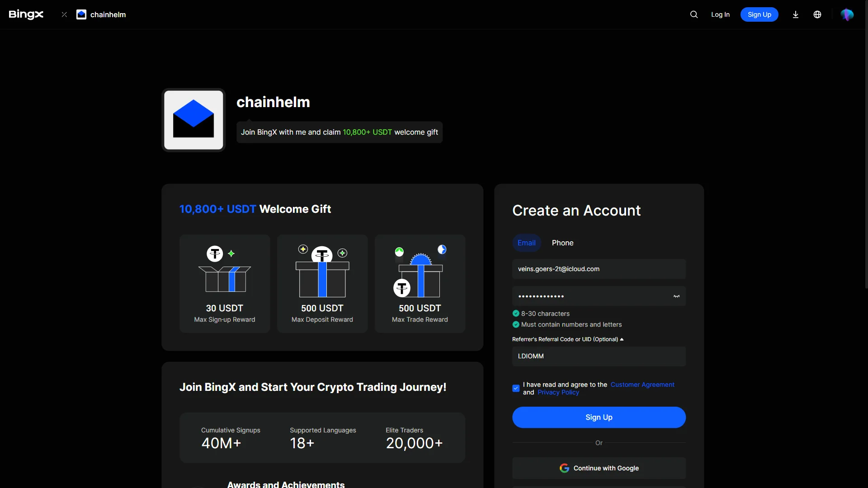This screenshot has width=868, height=488.
Task: Click chainhelm name in the header
Action: (x=108, y=14)
